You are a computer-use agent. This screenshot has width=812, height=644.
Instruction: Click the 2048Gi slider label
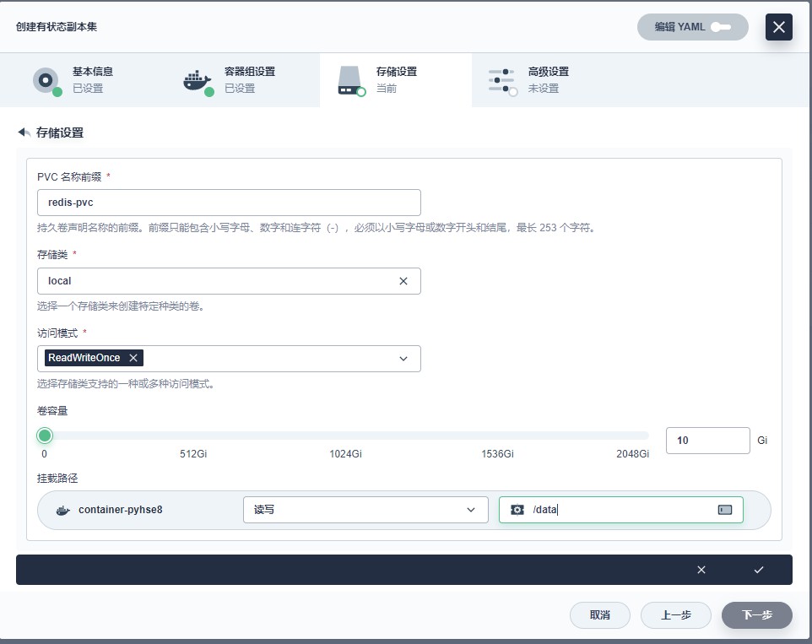tap(632, 454)
